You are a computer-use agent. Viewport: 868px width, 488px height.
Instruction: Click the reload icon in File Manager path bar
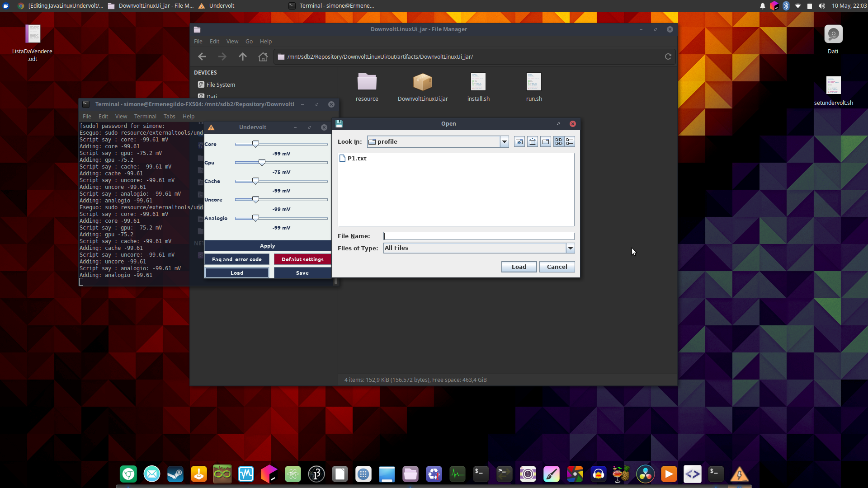(668, 57)
